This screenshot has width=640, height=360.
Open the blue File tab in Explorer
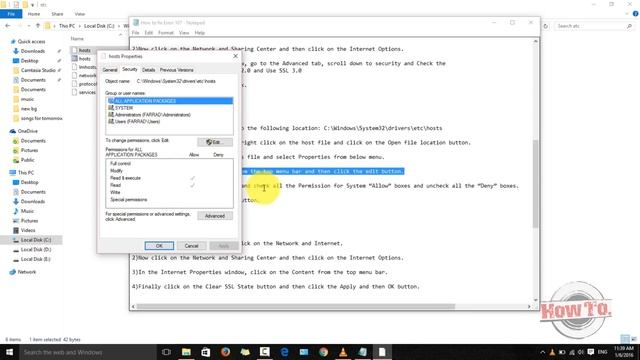coord(11,14)
